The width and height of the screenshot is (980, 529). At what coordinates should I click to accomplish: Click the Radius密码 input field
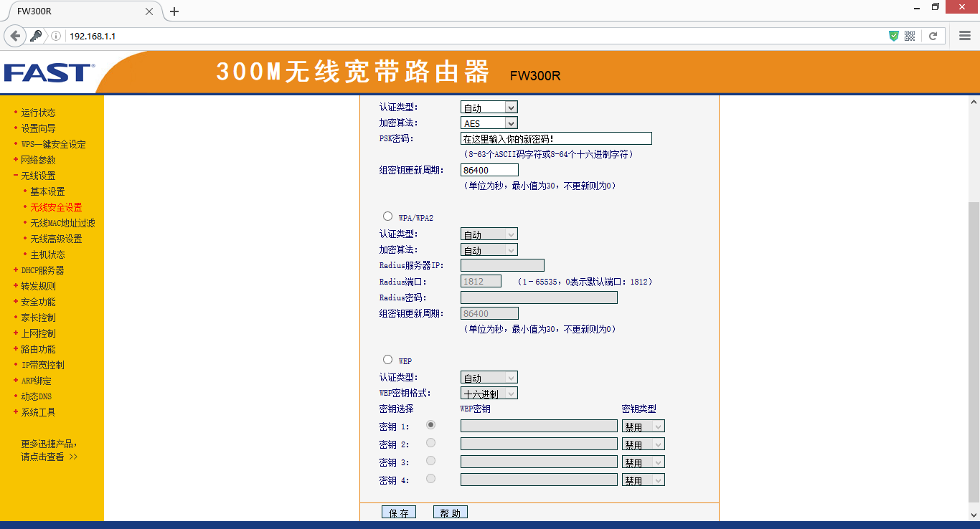[539, 297]
